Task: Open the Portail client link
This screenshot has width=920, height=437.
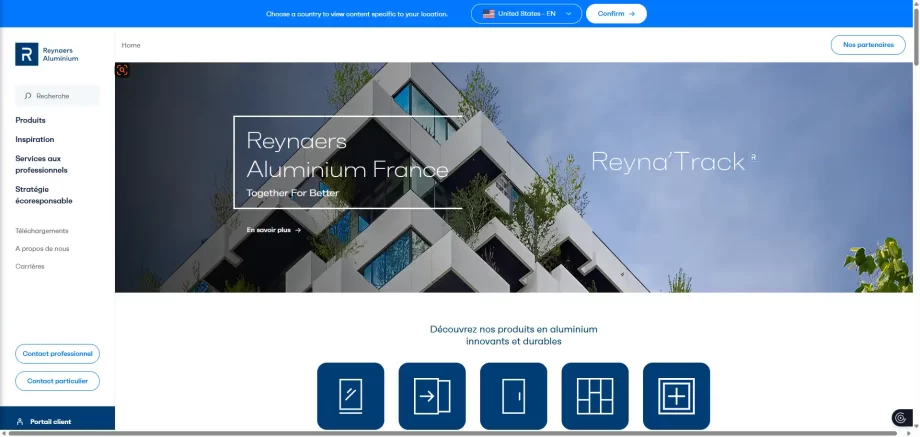Action: pyautogui.click(x=51, y=422)
